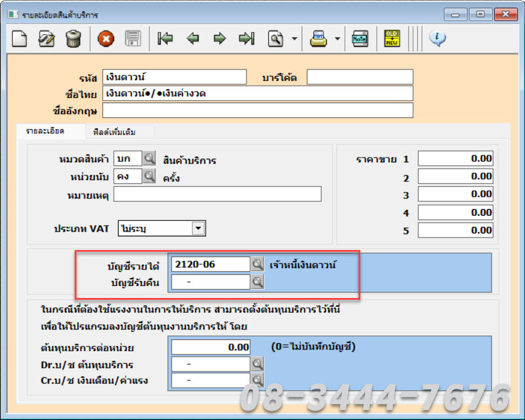525x420 pixels.
Task: Click the ต้นทุนบริการต่อหน่วย cost field
Action: tap(210, 347)
